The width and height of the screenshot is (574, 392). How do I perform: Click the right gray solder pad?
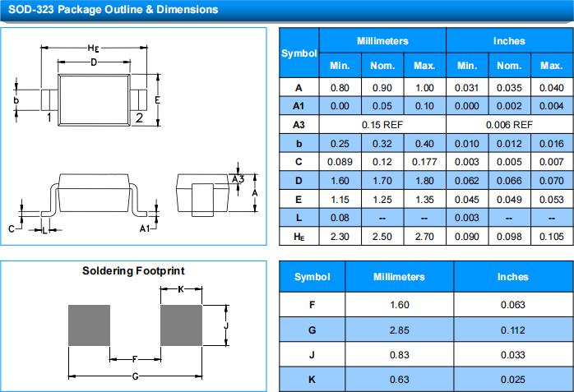coord(181,325)
